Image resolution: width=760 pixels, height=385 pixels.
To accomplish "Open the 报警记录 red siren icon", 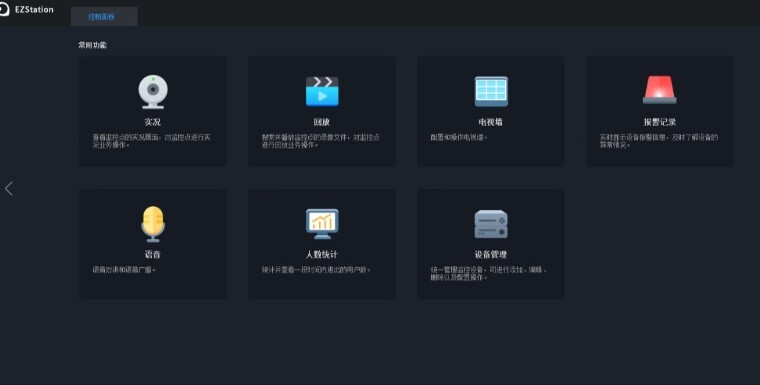I will (660, 90).
